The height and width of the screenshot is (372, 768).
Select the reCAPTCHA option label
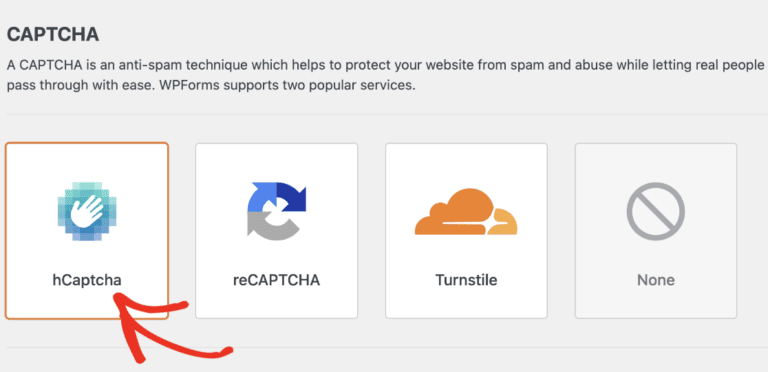tap(276, 280)
